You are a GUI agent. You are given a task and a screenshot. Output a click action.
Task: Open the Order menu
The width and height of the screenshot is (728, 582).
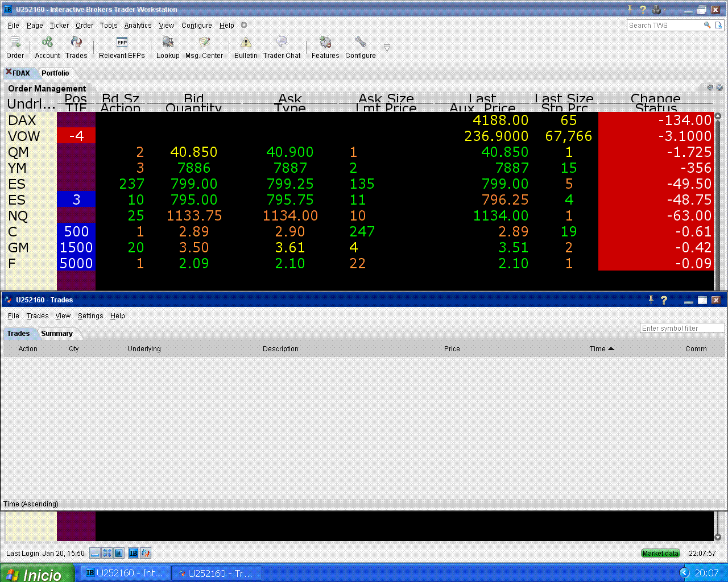84,26
